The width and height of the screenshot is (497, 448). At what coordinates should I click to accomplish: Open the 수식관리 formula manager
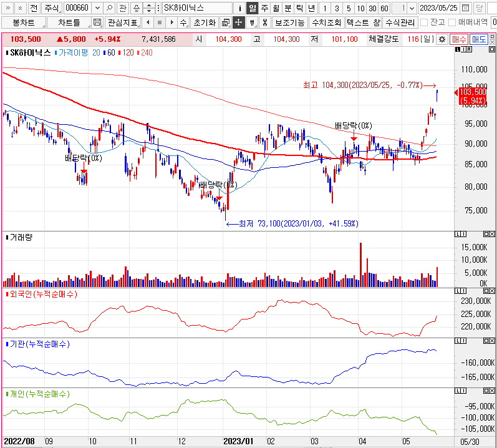(400, 22)
